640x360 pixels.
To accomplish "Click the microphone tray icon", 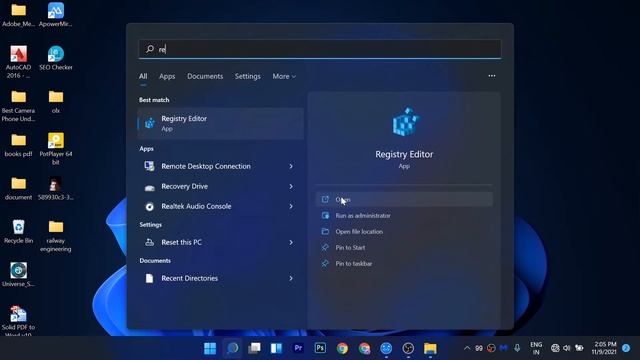I will [517, 348].
